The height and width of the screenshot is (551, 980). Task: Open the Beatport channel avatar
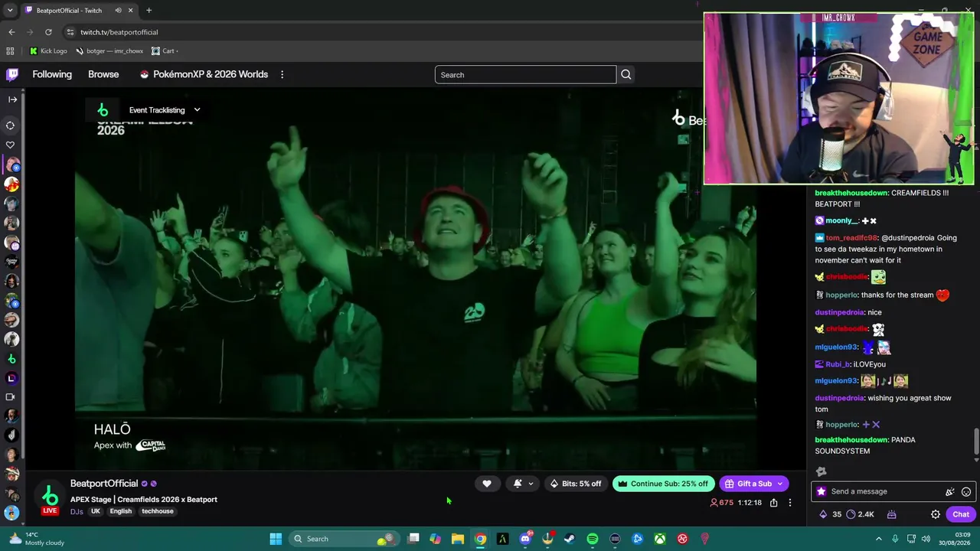coord(50,497)
